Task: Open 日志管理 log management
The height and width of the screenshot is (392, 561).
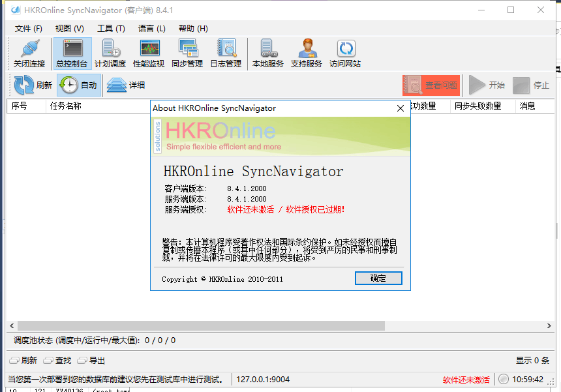Action: click(x=226, y=53)
